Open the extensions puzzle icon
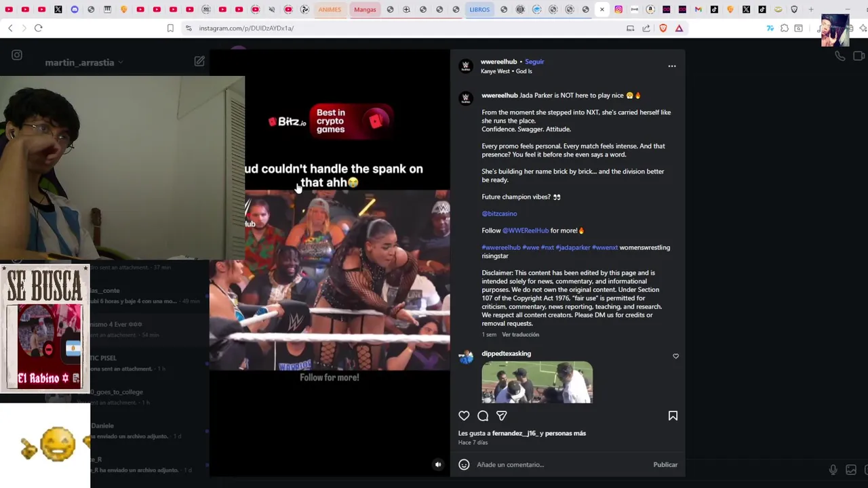Image resolution: width=868 pixels, height=488 pixels. 785,28
